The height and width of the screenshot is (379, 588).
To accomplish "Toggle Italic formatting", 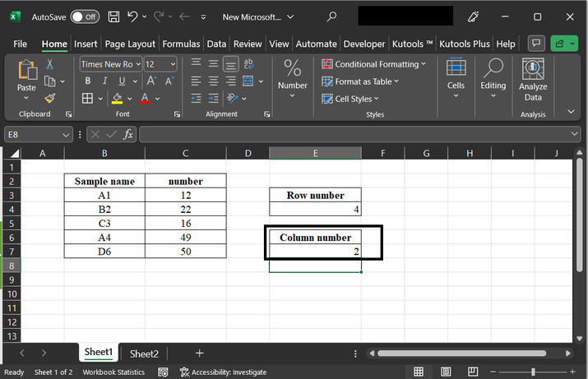I will click(x=105, y=81).
